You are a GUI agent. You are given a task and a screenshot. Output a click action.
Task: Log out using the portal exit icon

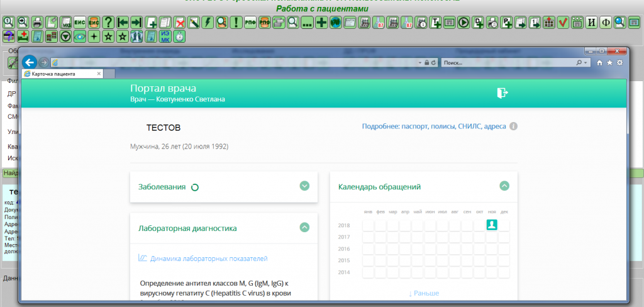click(501, 93)
